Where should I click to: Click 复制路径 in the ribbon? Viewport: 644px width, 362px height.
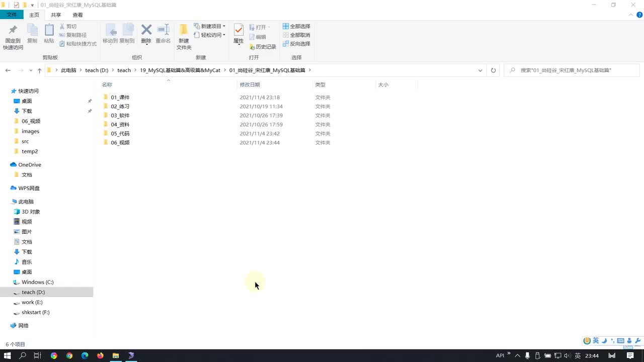tap(73, 35)
